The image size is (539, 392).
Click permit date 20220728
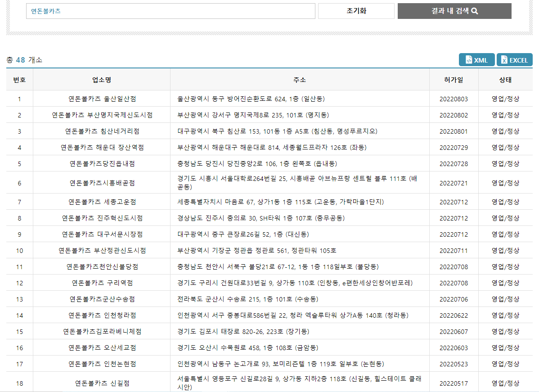(454, 164)
